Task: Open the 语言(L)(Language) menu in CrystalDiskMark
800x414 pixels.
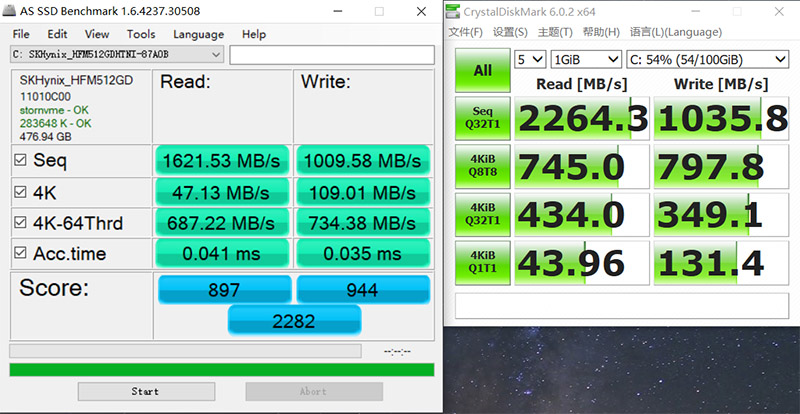Action: click(676, 32)
